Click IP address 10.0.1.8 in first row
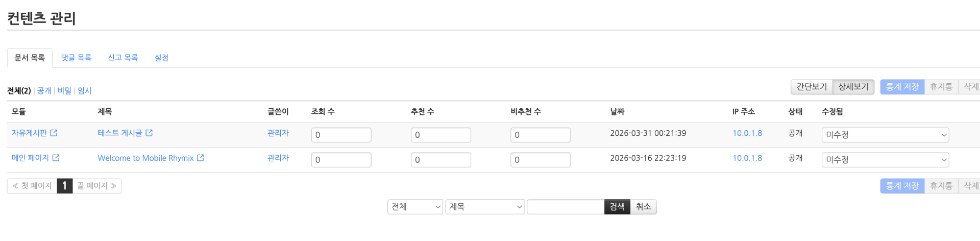980x241 pixels. click(747, 133)
